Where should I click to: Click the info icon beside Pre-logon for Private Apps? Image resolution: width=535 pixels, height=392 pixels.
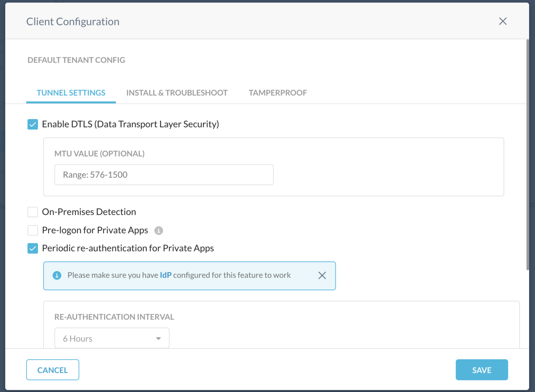click(159, 230)
